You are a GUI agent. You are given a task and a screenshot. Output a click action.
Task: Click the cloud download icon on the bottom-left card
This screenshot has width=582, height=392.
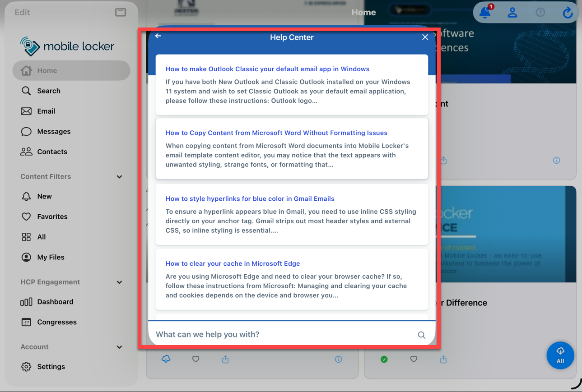pos(166,359)
